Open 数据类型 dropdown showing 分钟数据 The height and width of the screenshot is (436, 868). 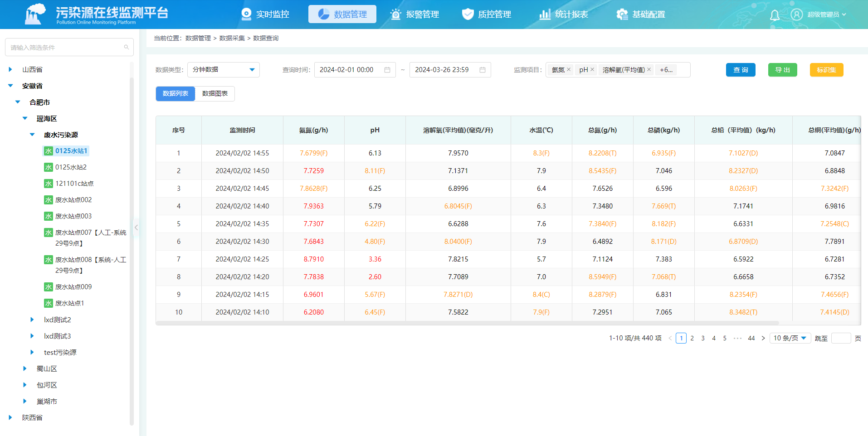click(x=224, y=70)
